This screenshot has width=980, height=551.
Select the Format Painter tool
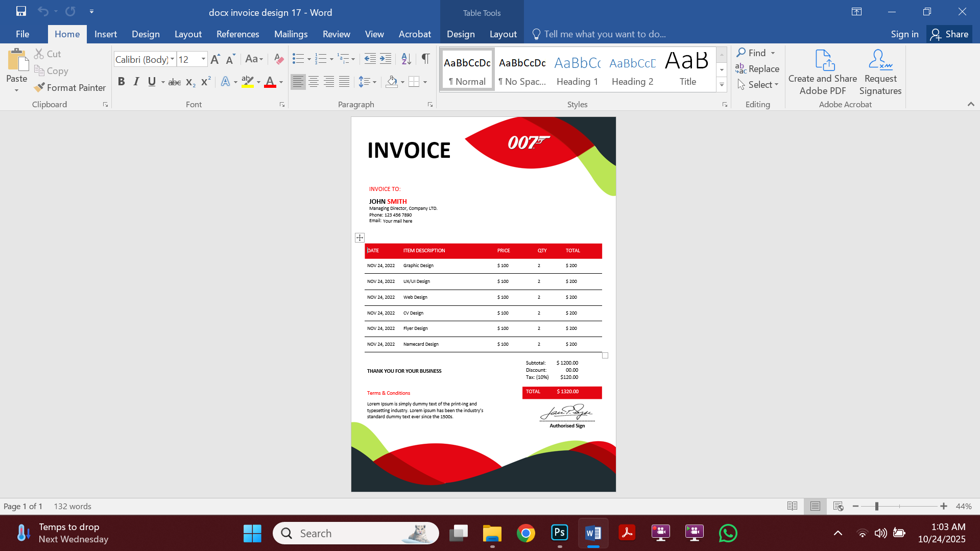coord(69,87)
